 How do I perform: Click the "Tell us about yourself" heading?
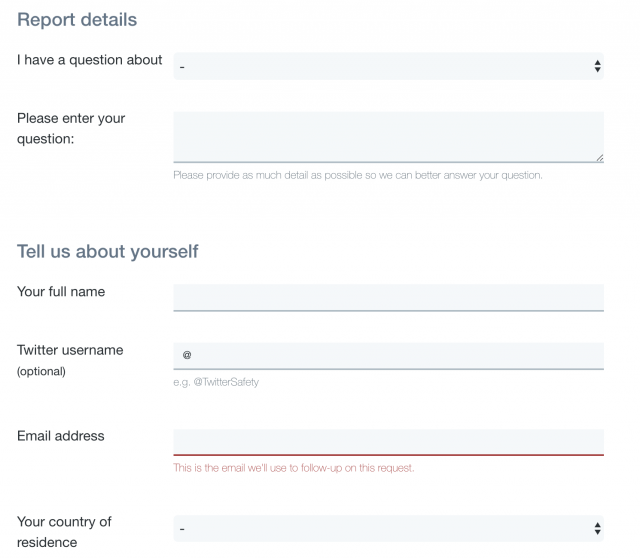[108, 251]
